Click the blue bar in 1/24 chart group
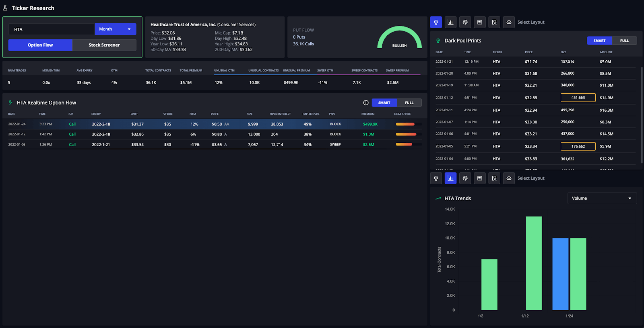Screen dimensions: 644x328 click(560, 274)
